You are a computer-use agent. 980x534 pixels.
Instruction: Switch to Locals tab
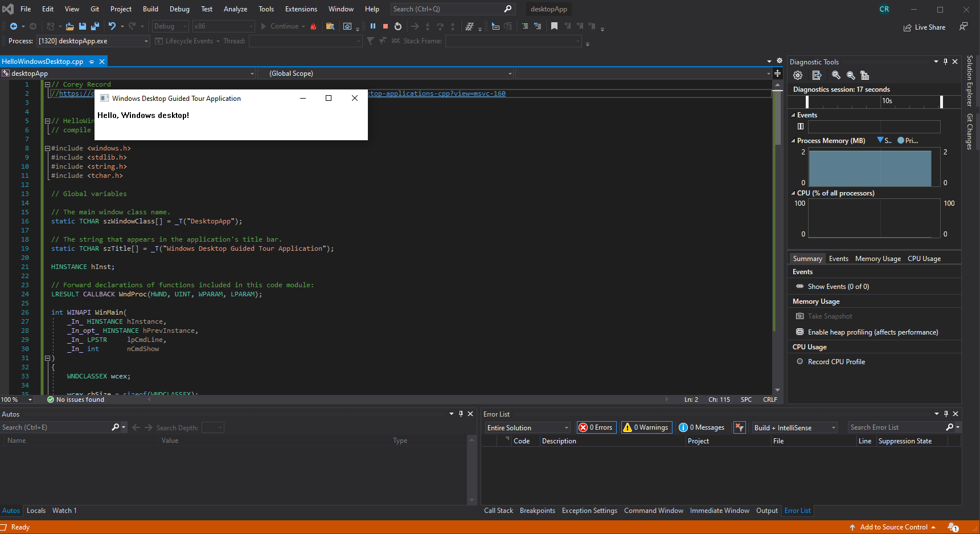[x=36, y=511]
